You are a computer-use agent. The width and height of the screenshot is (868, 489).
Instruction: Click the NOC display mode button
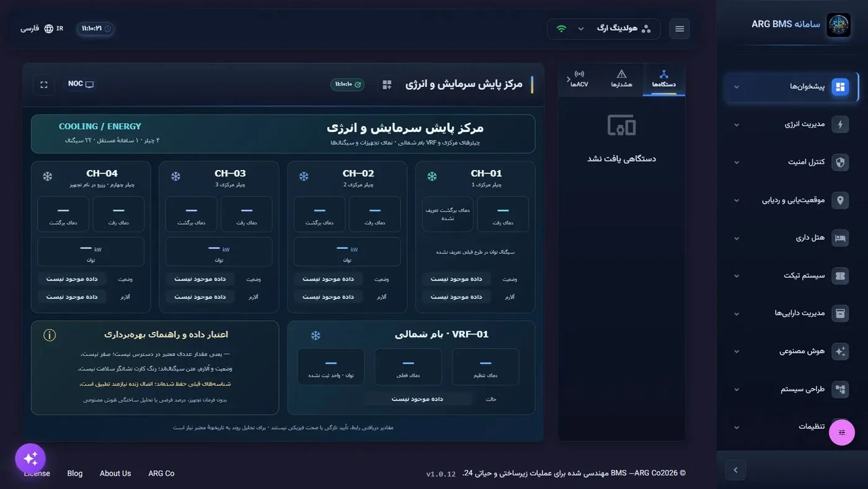point(81,84)
